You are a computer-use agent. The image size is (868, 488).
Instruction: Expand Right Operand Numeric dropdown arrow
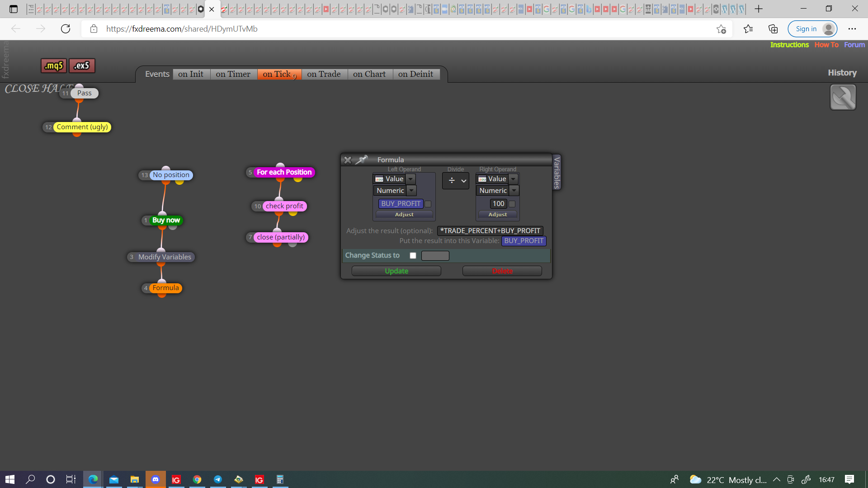[514, 191]
